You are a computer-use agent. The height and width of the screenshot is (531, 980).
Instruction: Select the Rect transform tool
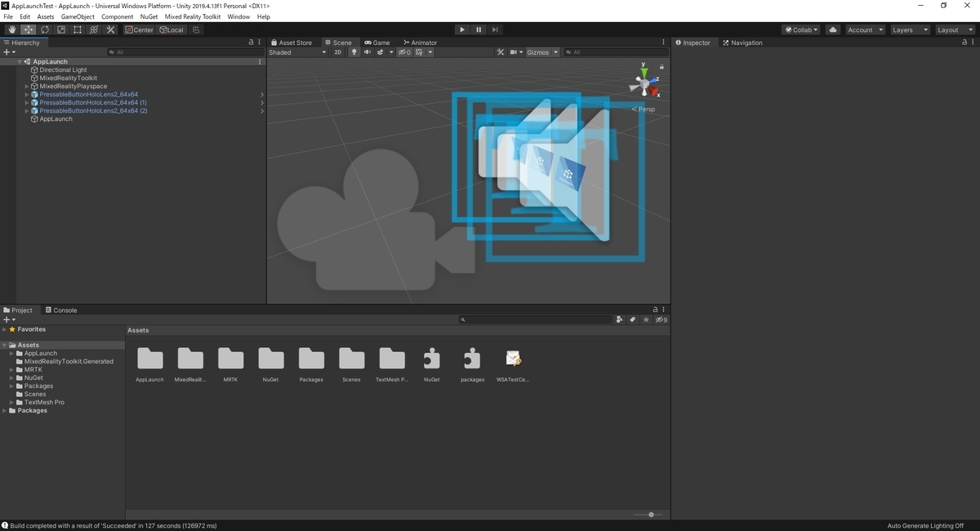pos(78,29)
